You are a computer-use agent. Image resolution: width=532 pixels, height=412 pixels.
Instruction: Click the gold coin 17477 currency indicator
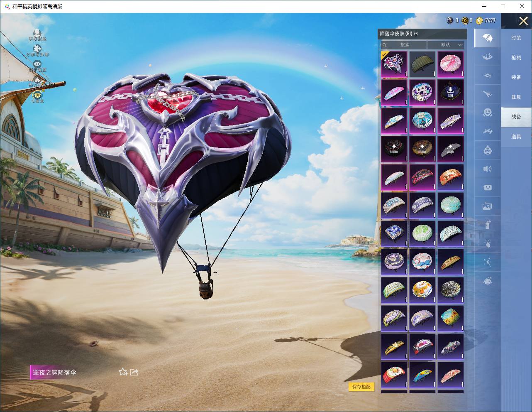click(486, 20)
